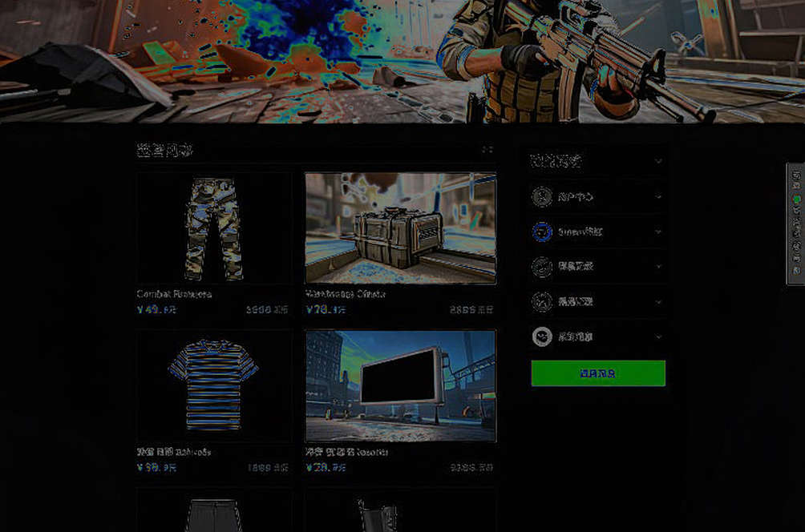Open the military crate product image
This screenshot has height=532, width=805.
coord(400,228)
